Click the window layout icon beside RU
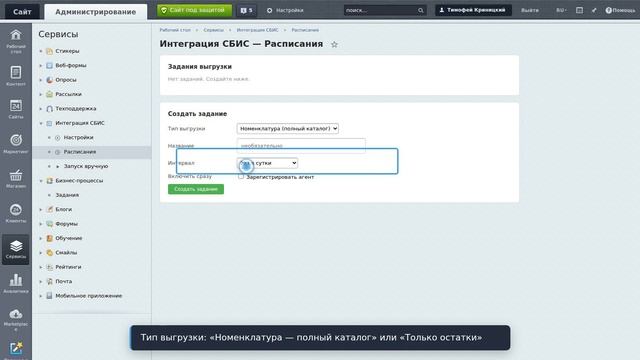This screenshot has width=640, height=360. coord(579,10)
